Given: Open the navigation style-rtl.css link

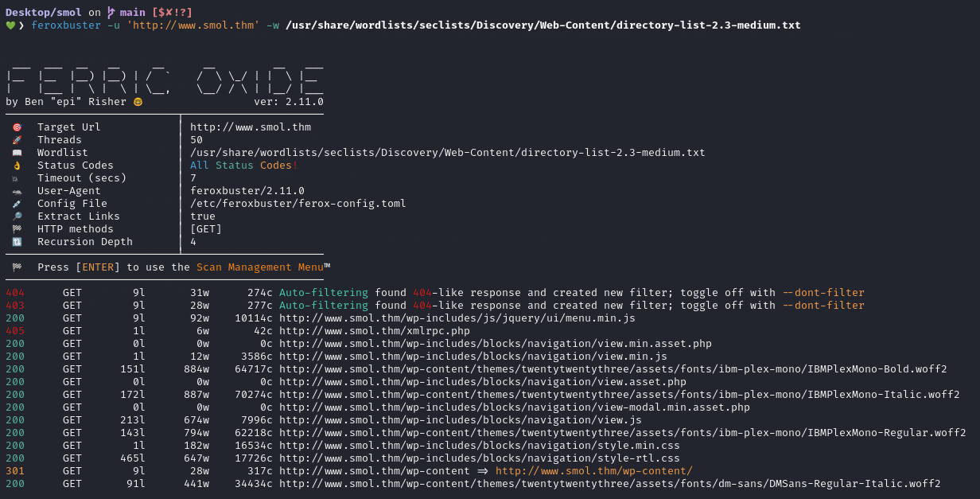Looking at the screenshot, I should [479, 458].
